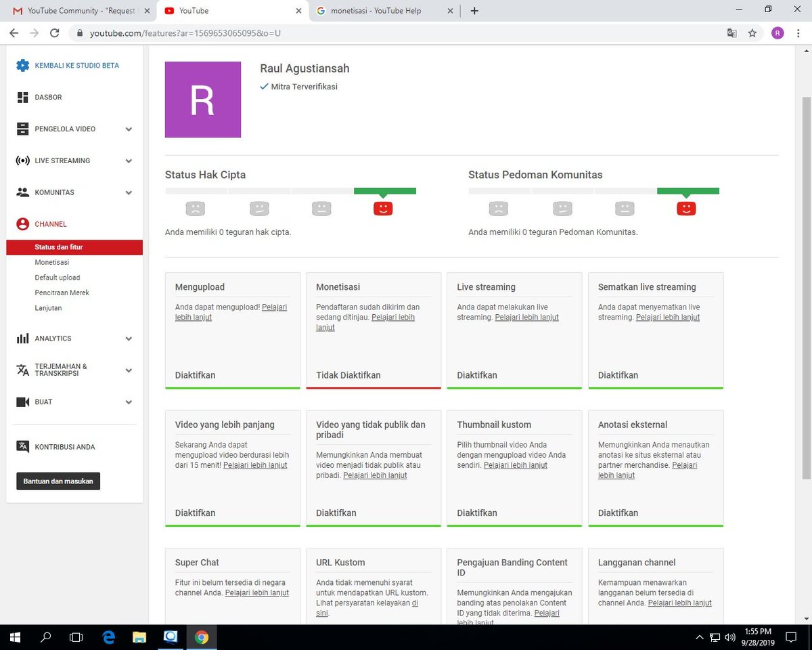
Task: Bookmark this page with the star icon
Action: click(752, 32)
